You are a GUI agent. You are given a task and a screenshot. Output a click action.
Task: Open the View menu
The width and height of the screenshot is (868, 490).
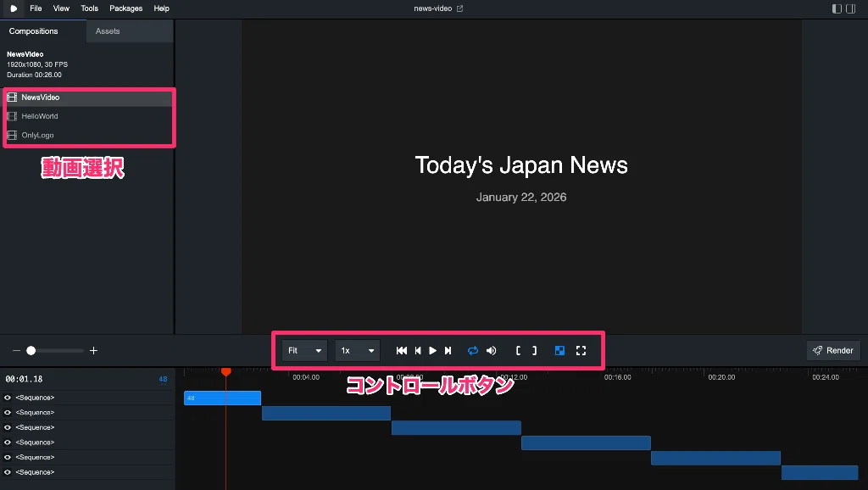click(x=61, y=8)
